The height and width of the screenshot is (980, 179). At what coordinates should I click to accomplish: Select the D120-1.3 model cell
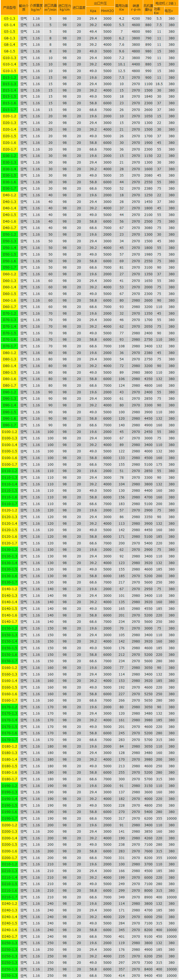click(10, 517)
